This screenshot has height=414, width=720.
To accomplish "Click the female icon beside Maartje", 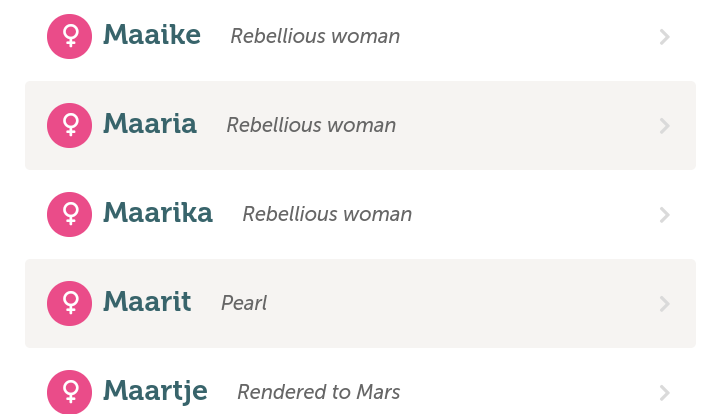I will 70,392.
